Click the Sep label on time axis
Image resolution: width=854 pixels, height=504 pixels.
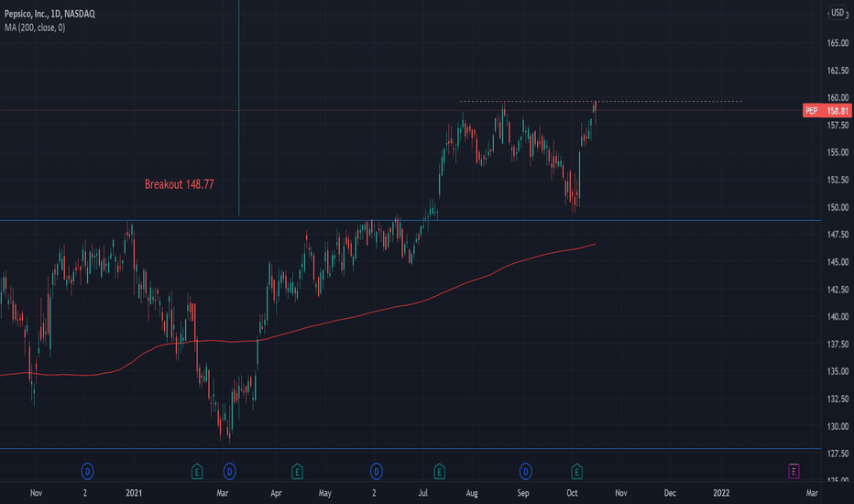(x=523, y=493)
